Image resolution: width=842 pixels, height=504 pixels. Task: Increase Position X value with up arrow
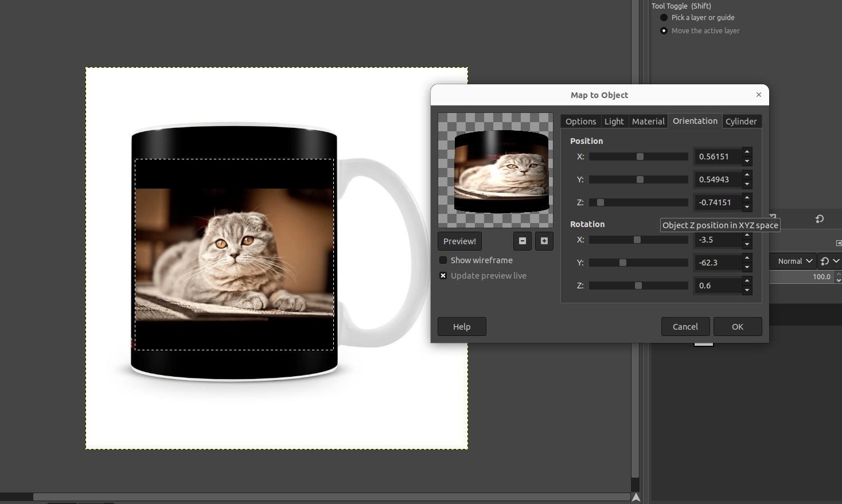tap(747, 152)
